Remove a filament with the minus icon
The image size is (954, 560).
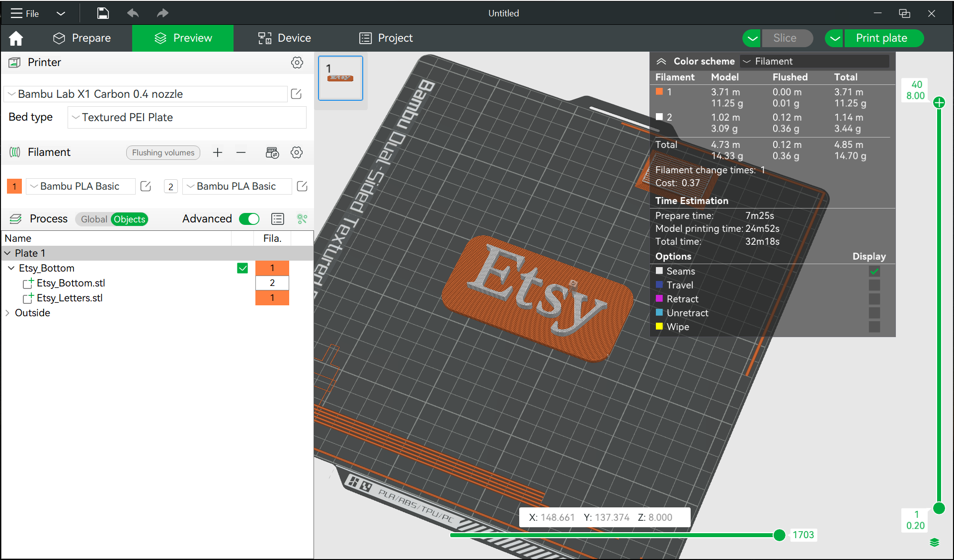coord(241,152)
